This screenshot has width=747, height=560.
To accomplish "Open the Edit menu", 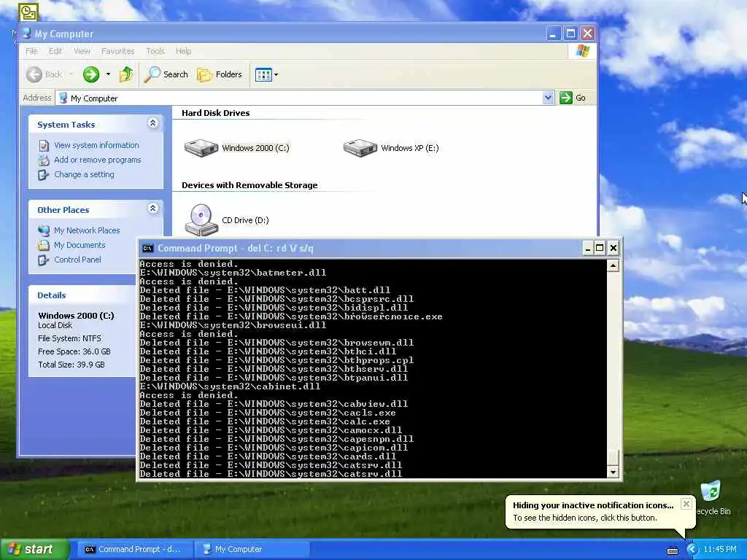I will [x=55, y=51].
